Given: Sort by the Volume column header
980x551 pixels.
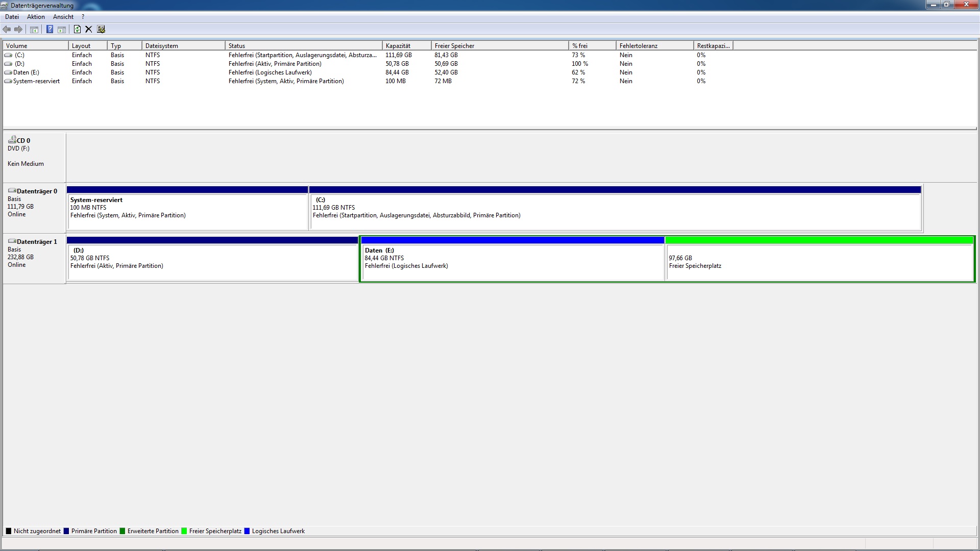Looking at the screenshot, I should click(35, 46).
